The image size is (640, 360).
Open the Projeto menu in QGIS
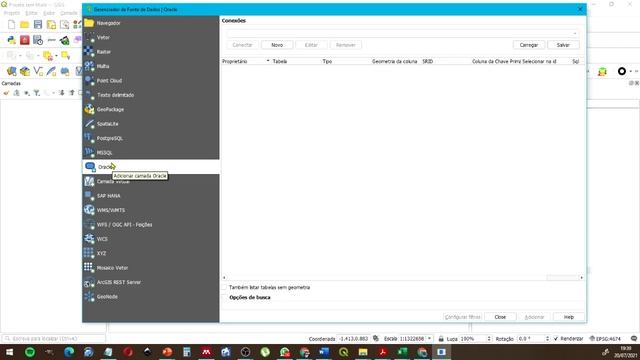pyautogui.click(x=12, y=13)
